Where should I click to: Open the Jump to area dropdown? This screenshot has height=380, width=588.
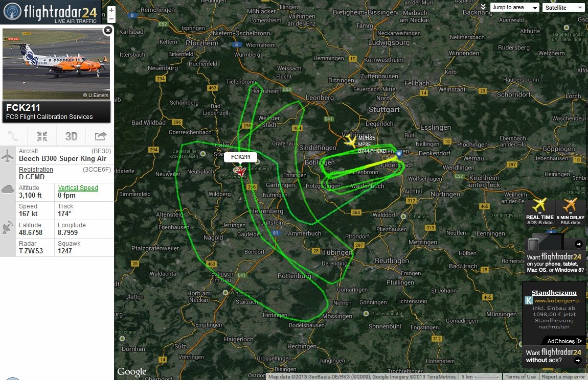[x=514, y=8]
